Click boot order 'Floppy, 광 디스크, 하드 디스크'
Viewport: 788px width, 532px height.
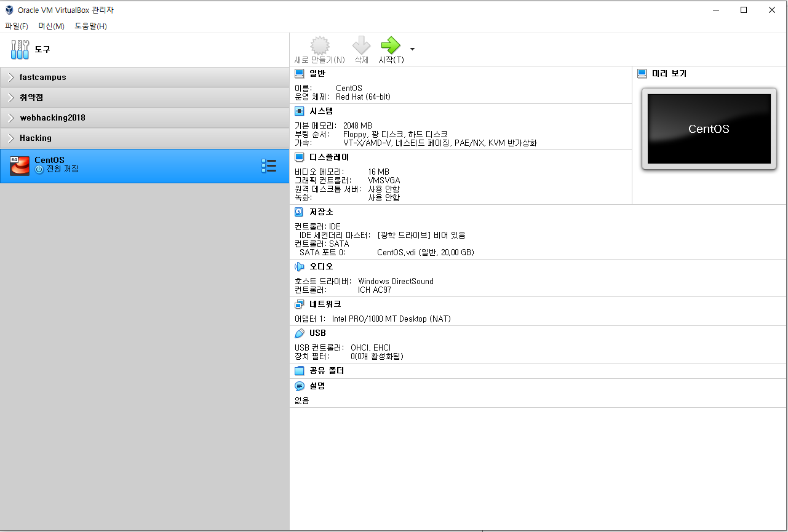coord(396,134)
